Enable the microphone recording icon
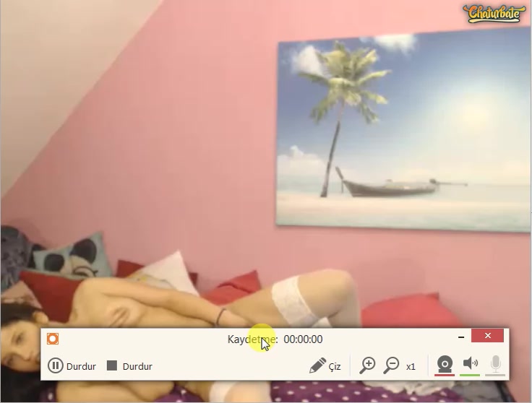The width and height of the screenshot is (532, 403). [495, 363]
